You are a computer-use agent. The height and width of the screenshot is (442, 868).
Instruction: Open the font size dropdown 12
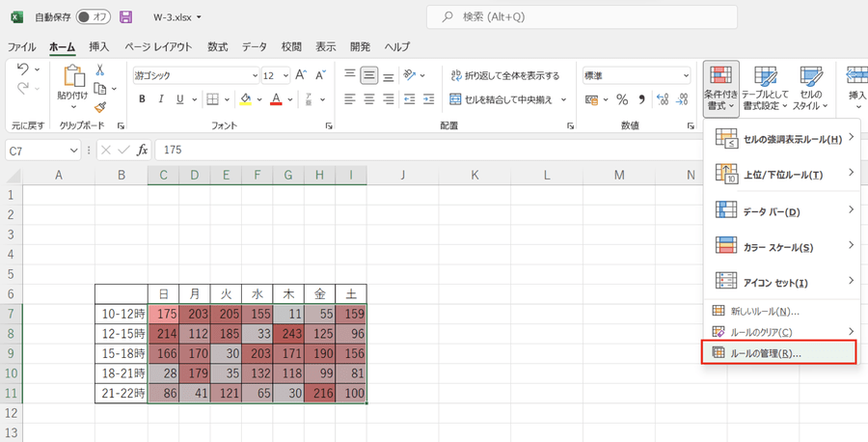click(x=286, y=75)
